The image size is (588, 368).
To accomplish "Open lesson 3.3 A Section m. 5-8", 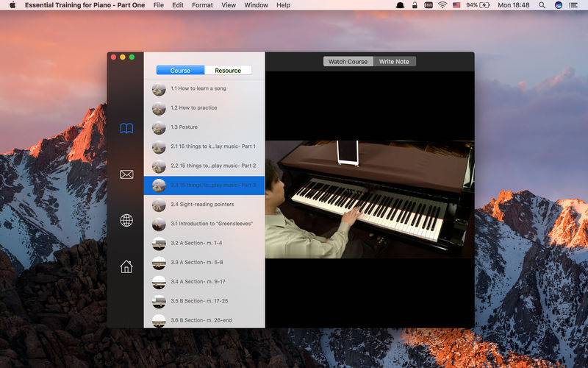I will tap(204, 262).
